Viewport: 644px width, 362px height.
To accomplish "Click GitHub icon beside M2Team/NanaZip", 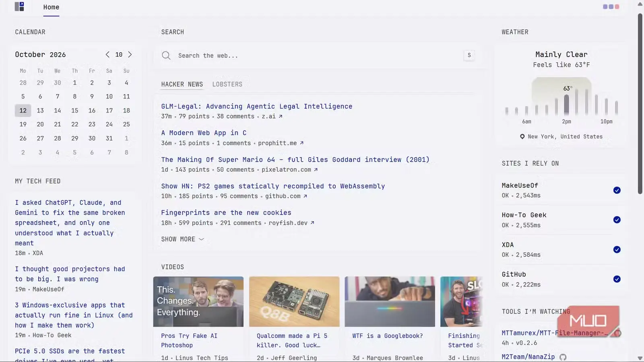I will click(563, 357).
